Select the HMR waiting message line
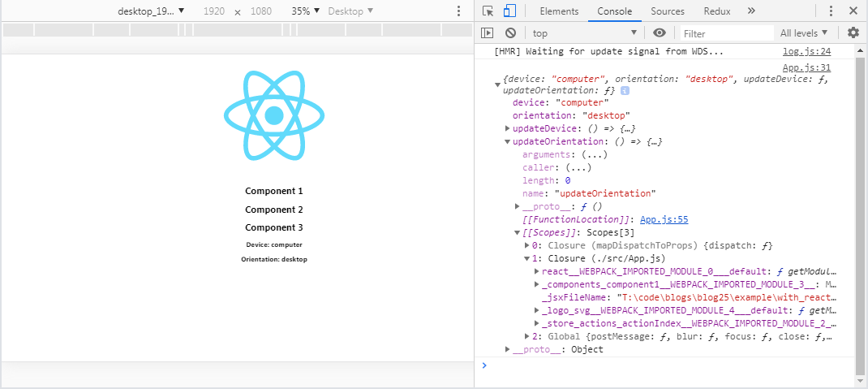Image resolution: width=868 pixels, height=389 pixels. tap(609, 52)
